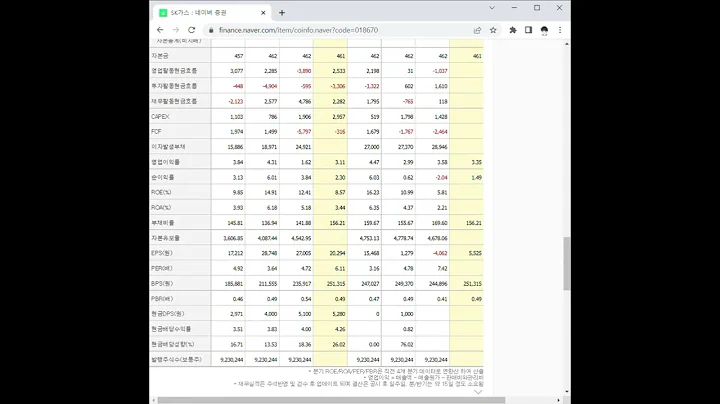The height and width of the screenshot is (404, 720).
Task: Click the 4.26 dividend yield cell
Action: pyautogui.click(x=340, y=329)
